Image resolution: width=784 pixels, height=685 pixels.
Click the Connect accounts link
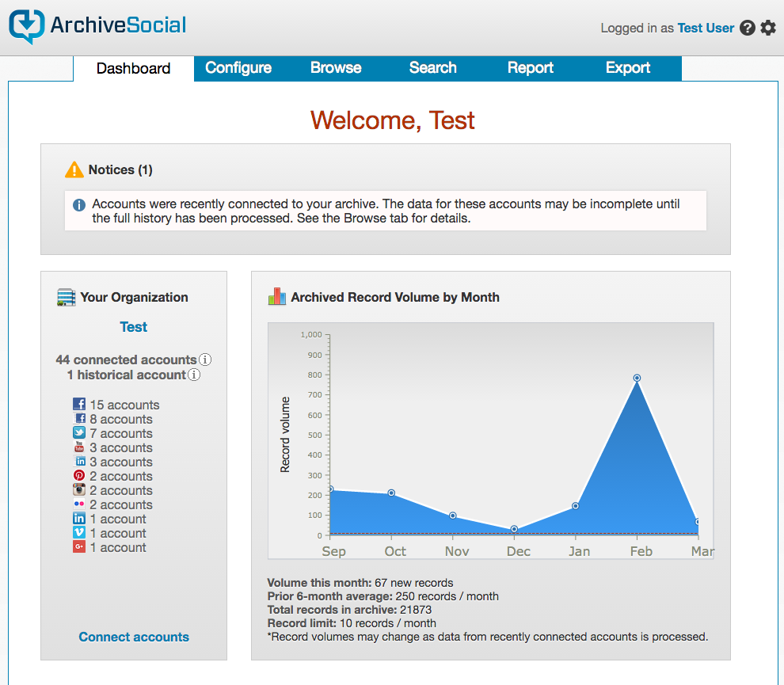[134, 637]
